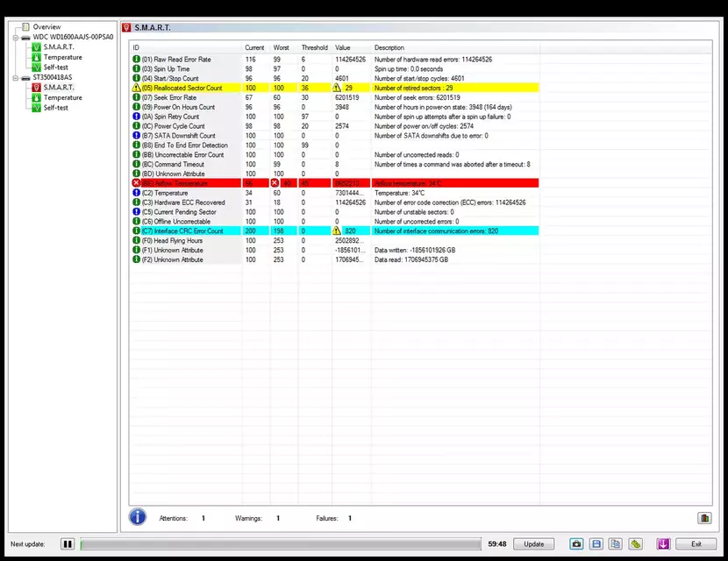Viewport: 728px width, 561px height.
Task: Click the bar chart graph icon
Action: [x=704, y=518]
